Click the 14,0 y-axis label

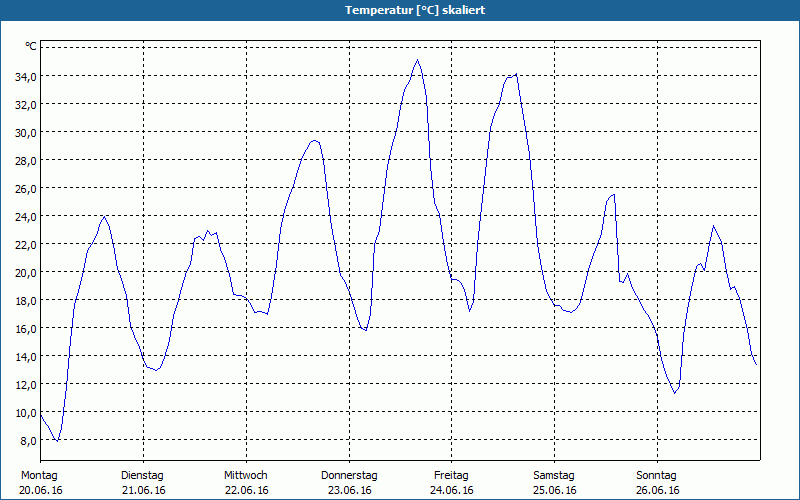click(26, 357)
